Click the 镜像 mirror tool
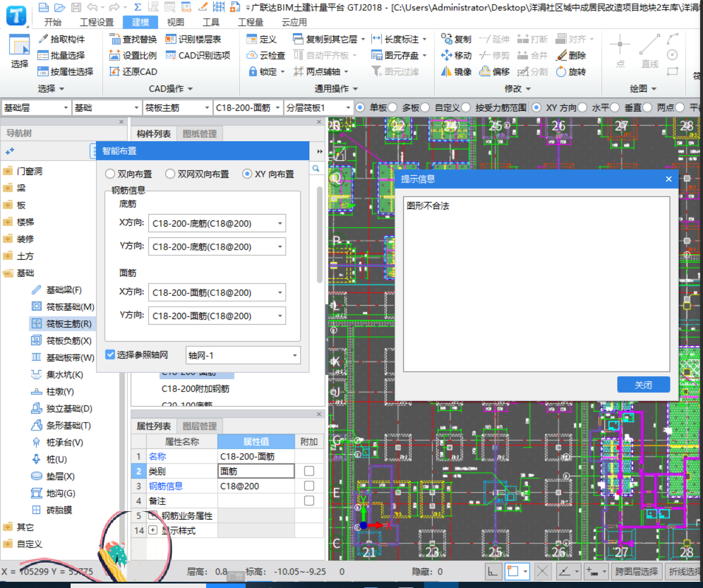 coord(456,72)
